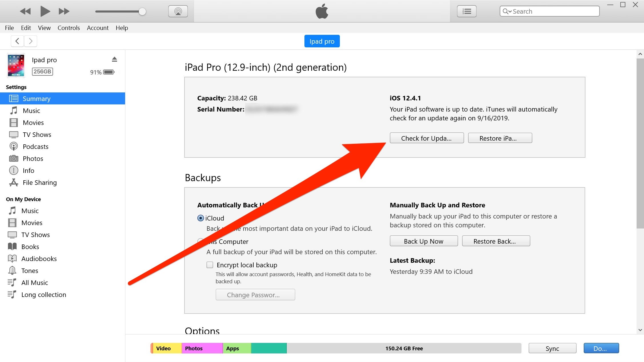This screenshot has width=644, height=362.
Task: Open the Books icon
Action: [12, 246]
